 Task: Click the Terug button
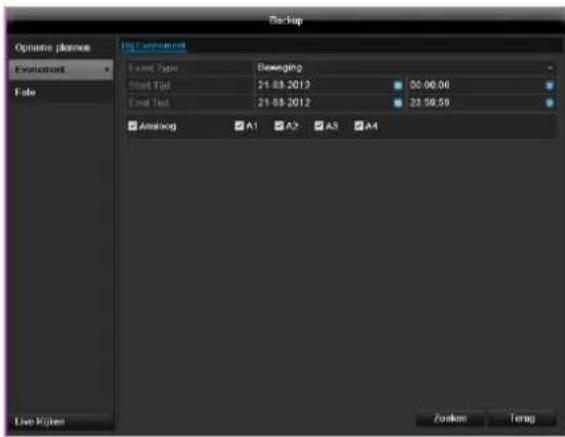(x=522, y=419)
